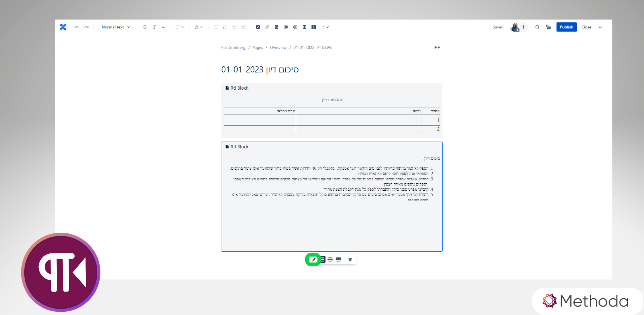This screenshot has width=644, height=315.
Task: Expand the insert plus dropdown menu
Action: 325,27
